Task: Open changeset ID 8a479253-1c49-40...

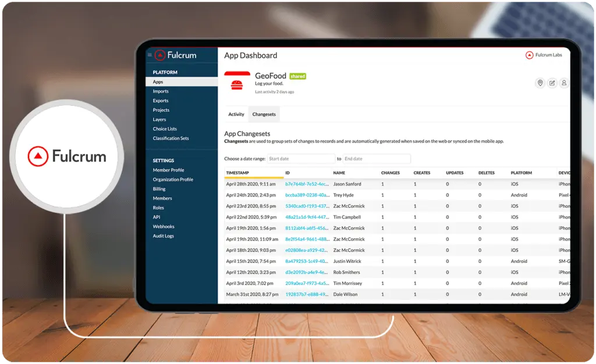Action: point(306,261)
